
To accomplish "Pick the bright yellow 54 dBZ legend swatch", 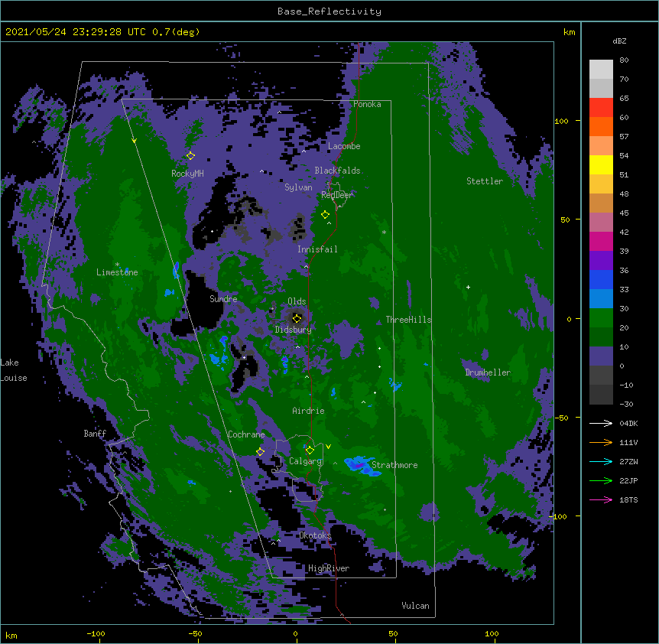I will point(601,164).
